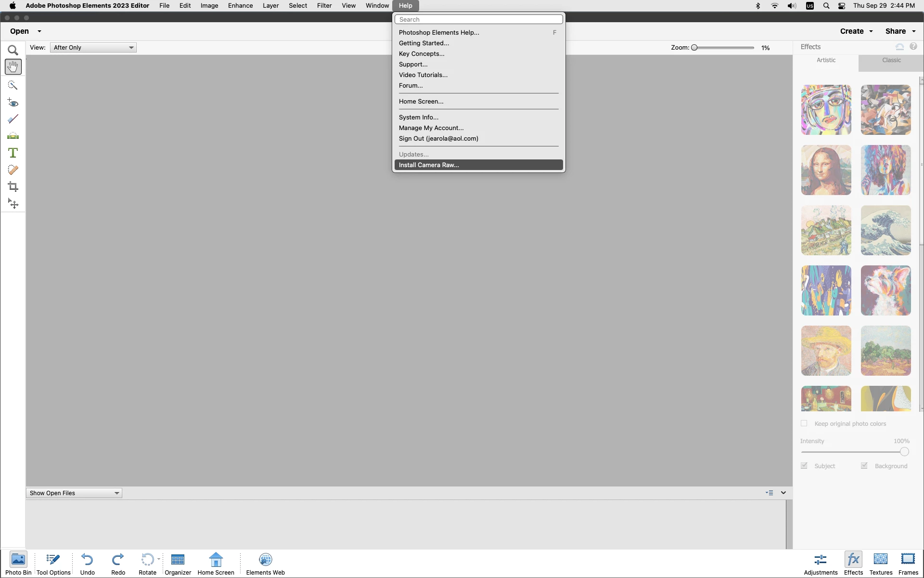Open the View After Only dropdown

pos(93,48)
